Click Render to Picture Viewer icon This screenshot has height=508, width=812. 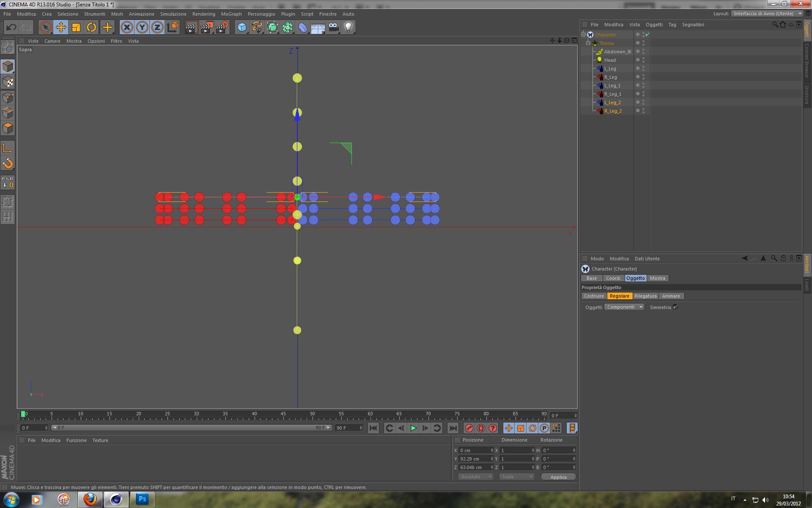coord(207,28)
